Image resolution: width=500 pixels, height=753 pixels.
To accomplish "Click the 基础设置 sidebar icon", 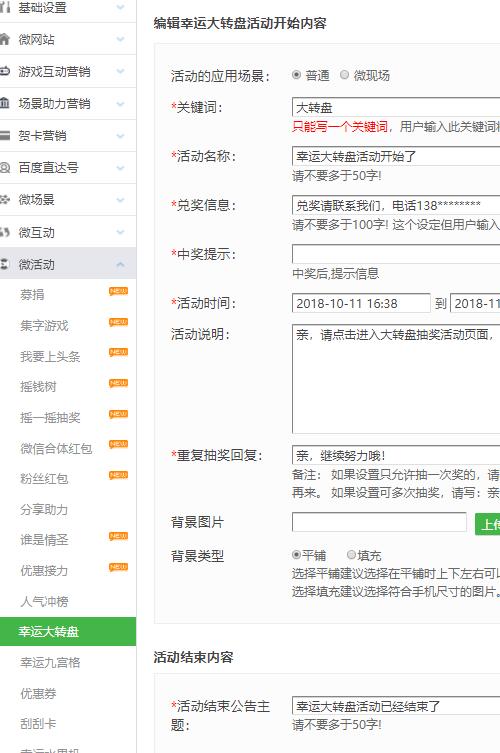I will [x=5, y=7].
